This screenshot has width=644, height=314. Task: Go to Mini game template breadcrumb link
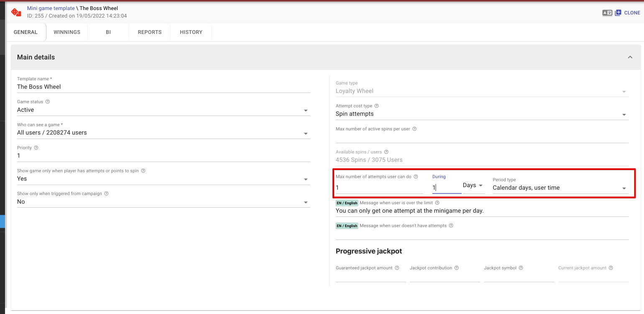(51, 8)
